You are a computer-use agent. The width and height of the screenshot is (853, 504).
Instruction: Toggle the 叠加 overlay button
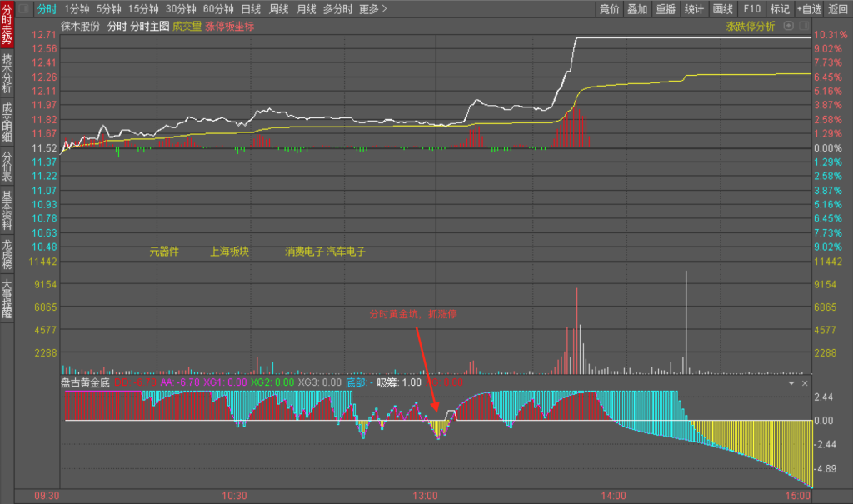[637, 9]
